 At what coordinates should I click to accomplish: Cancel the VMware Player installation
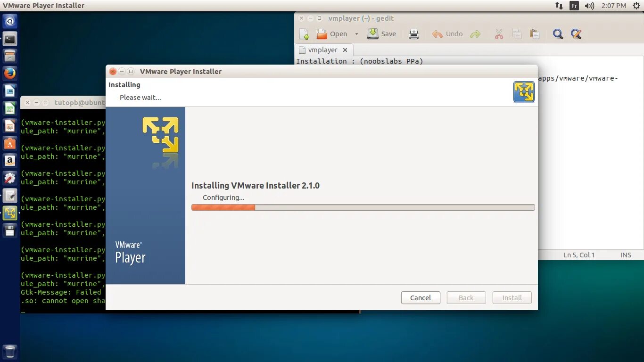pyautogui.click(x=421, y=298)
